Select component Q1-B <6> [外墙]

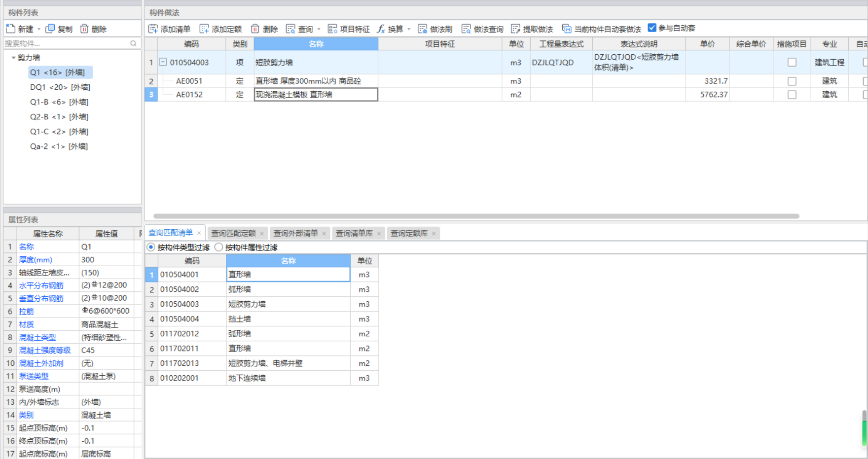(59, 102)
